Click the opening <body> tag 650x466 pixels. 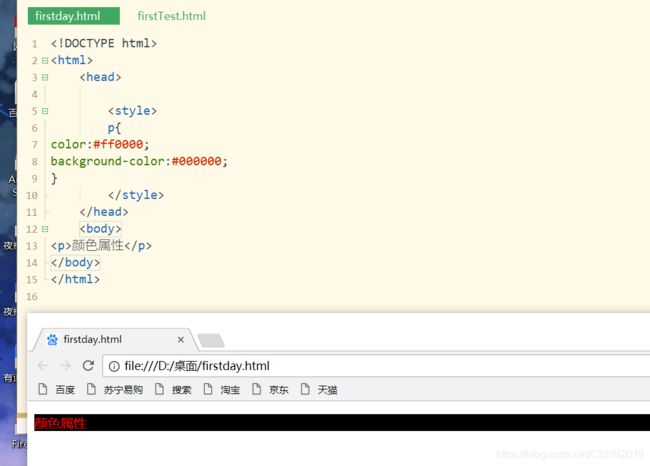[x=100, y=229]
